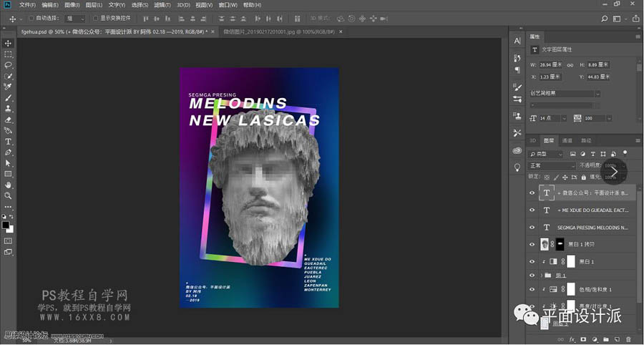Select the Rectangle shape tool
This screenshot has width=644, height=345.
click(x=8, y=174)
